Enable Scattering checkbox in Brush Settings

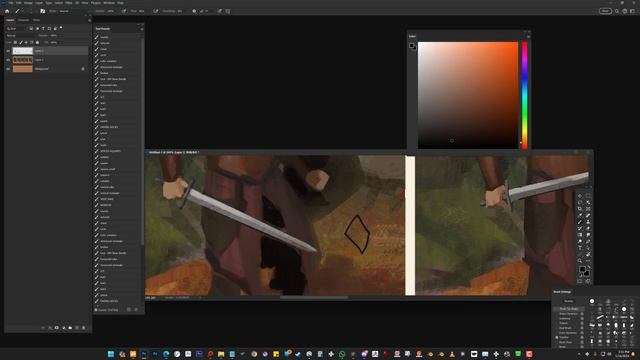557,318
